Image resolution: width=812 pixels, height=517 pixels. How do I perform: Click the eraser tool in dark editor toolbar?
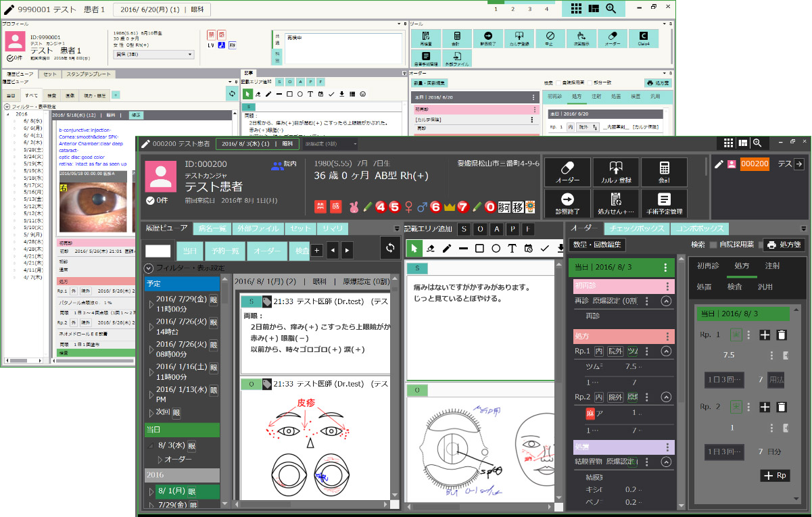click(430, 249)
